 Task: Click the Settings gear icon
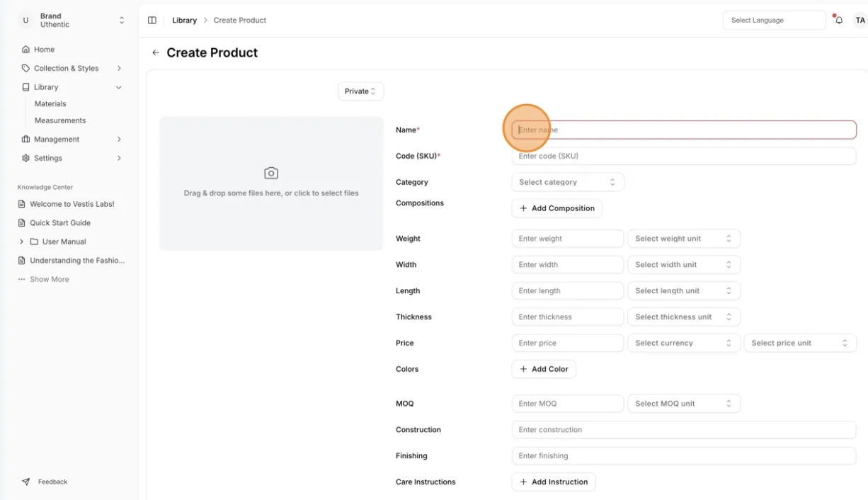(x=26, y=158)
